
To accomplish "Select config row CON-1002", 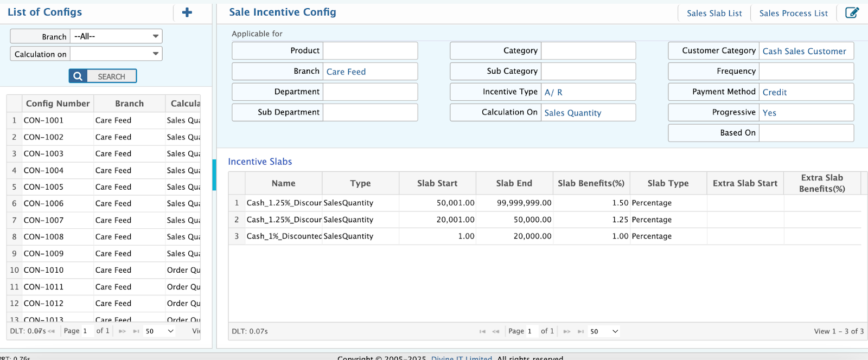I will tap(104, 137).
